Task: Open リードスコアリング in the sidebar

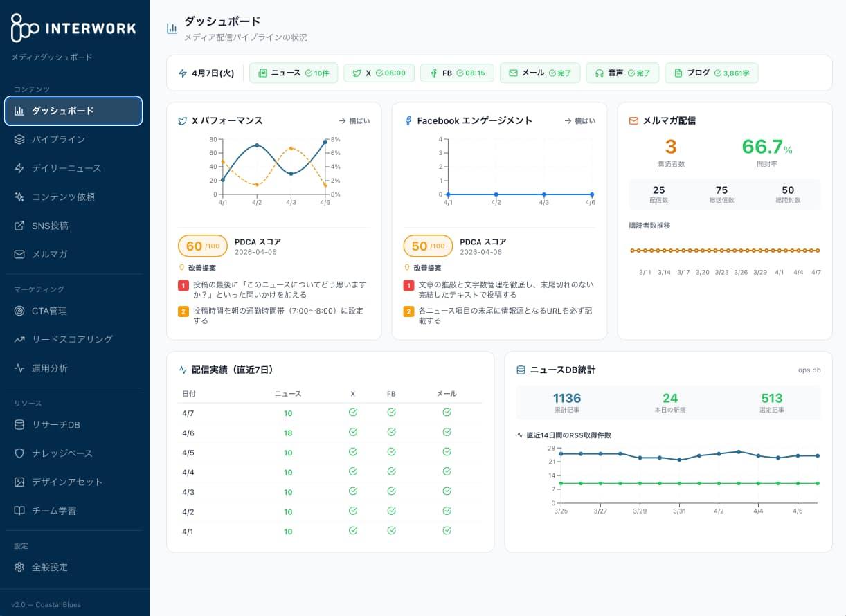Action: (72, 339)
